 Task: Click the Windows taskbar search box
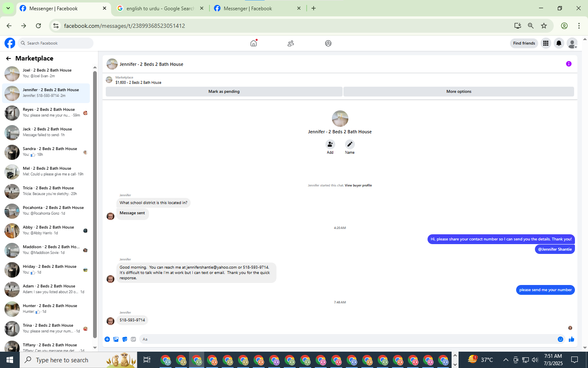[x=79, y=360]
